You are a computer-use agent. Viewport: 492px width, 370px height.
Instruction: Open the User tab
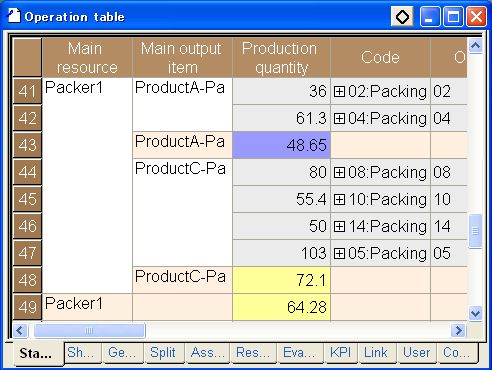tap(417, 353)
